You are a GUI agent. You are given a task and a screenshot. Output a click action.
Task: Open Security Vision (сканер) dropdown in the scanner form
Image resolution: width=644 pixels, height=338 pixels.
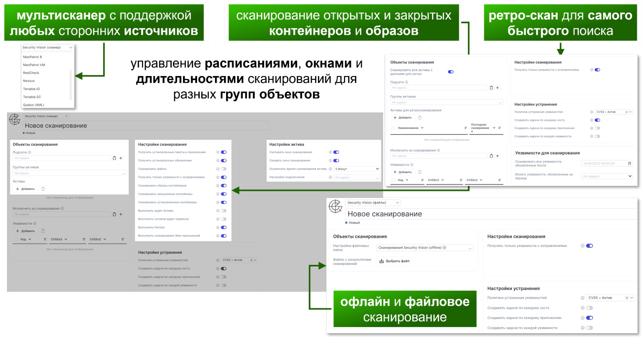(46, 116)
